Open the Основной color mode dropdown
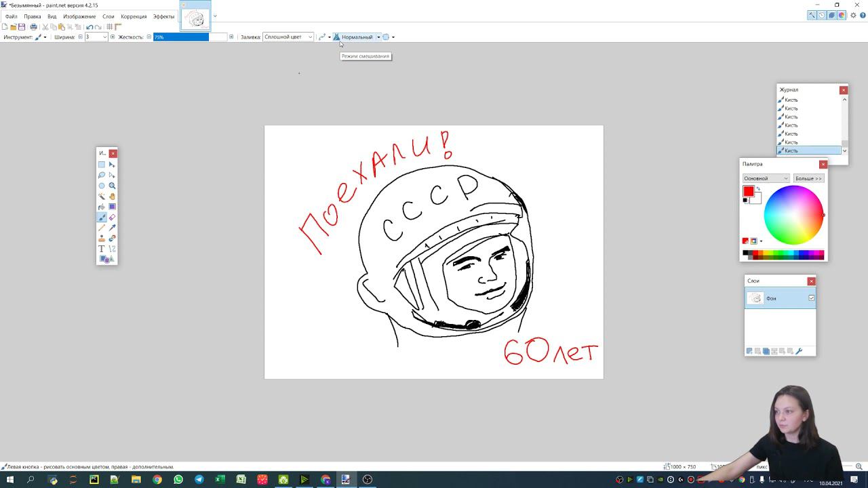Viewport: 868px width, 488px height. [766, 178]
